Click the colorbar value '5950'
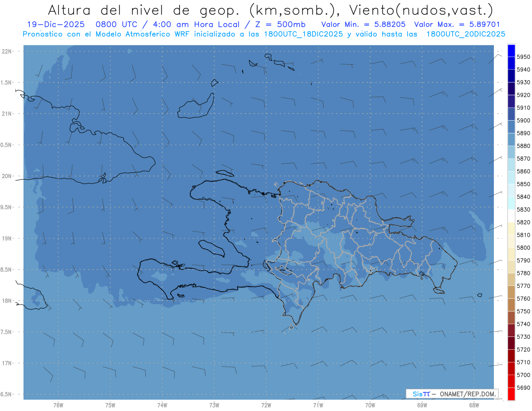 click(523, 57)
